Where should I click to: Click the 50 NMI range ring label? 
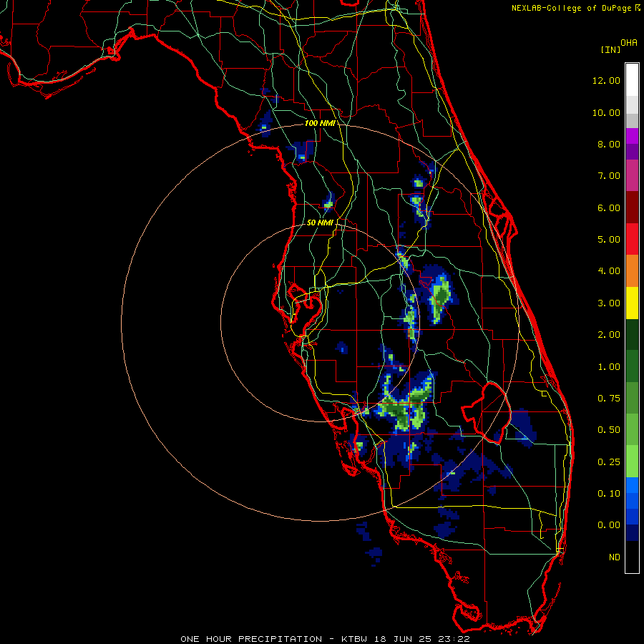coord(320,223)
